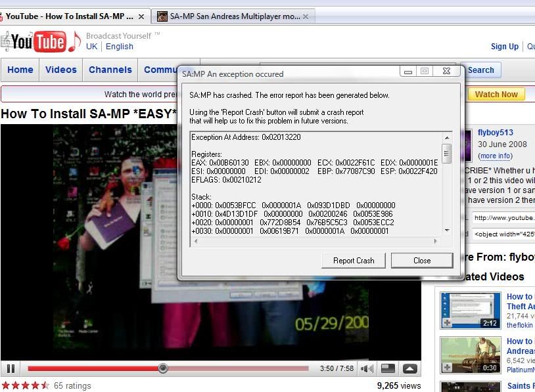Add first related video to queue plus icon
Viewport: 535px width, 392px height.
(447, 322)
